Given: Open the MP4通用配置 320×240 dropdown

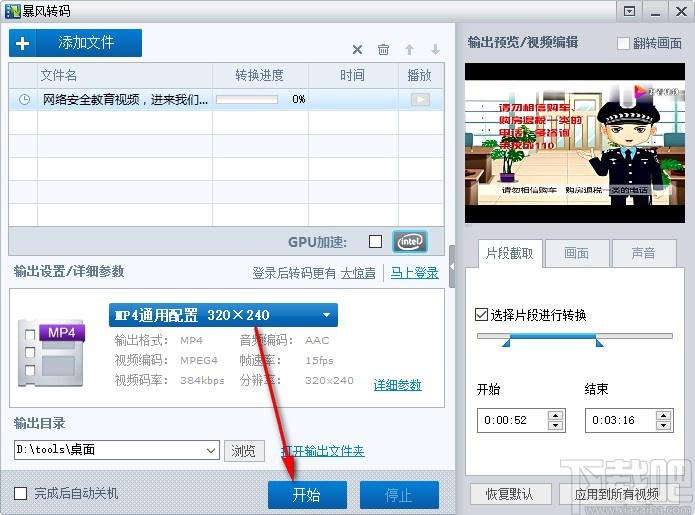Looking at the screenshot, I should (x=223, y=315).
